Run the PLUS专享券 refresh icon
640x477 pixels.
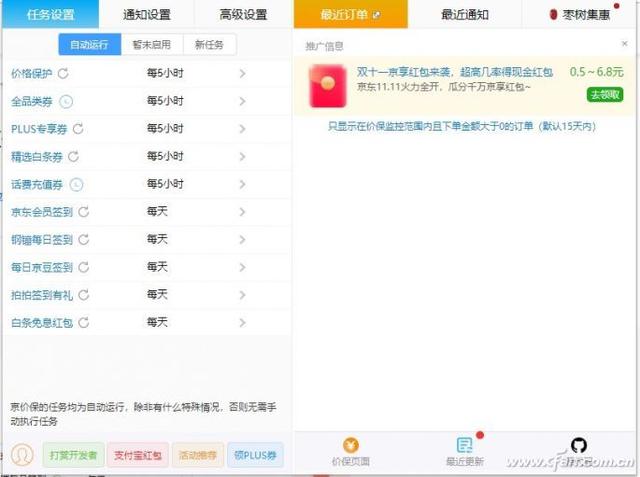coord(78,129)
